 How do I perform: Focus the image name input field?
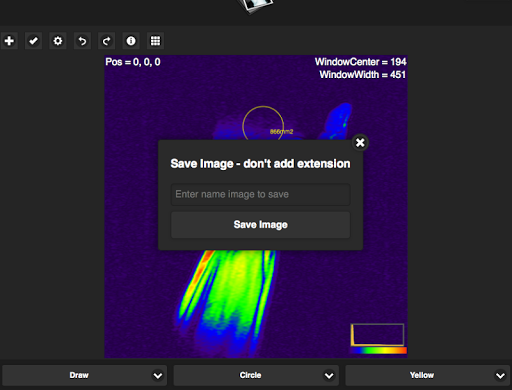(x=261, y=194)
